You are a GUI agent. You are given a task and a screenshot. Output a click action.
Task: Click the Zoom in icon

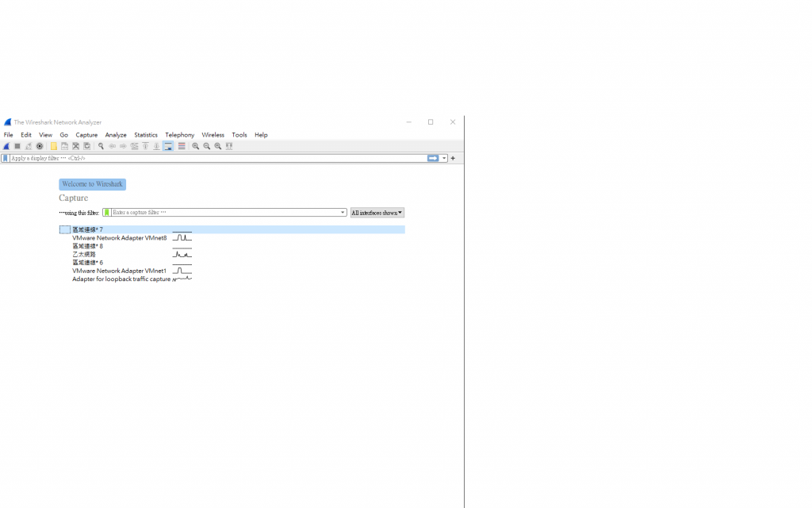tap(195, 147)
